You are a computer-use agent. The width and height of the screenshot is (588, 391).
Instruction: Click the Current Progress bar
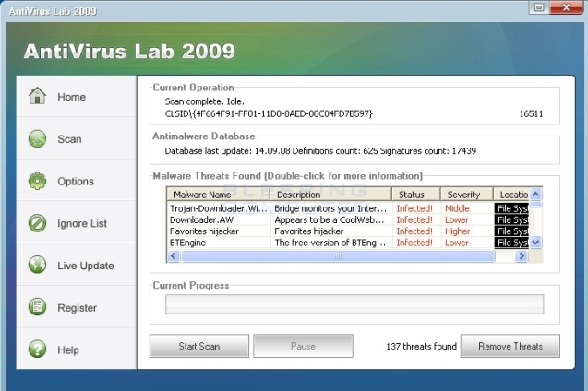[x=354, y=303]
